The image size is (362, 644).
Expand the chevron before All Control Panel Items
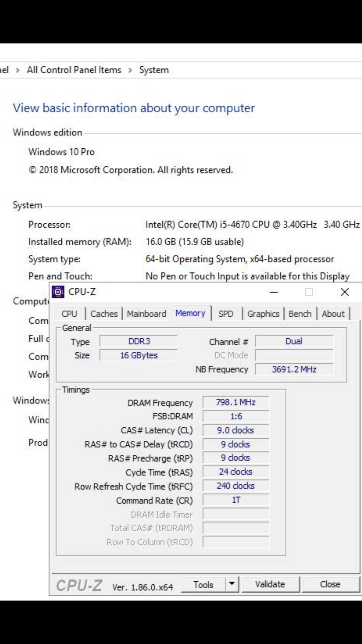click(x=18, y=70)
